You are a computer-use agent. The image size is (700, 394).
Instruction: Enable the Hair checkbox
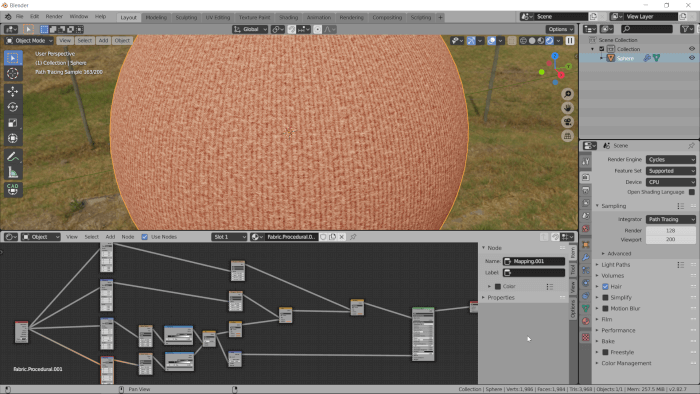pyautogui.click(x=605, y=286)
